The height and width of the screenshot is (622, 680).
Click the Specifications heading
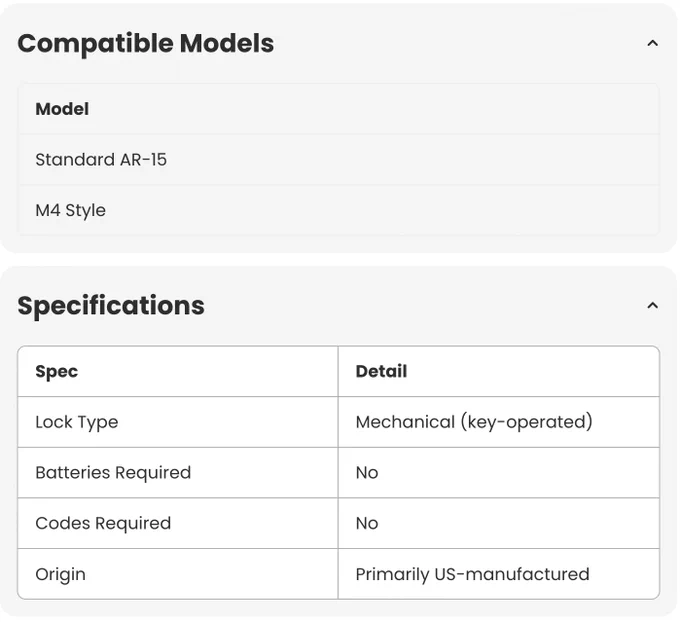(111, 306)
